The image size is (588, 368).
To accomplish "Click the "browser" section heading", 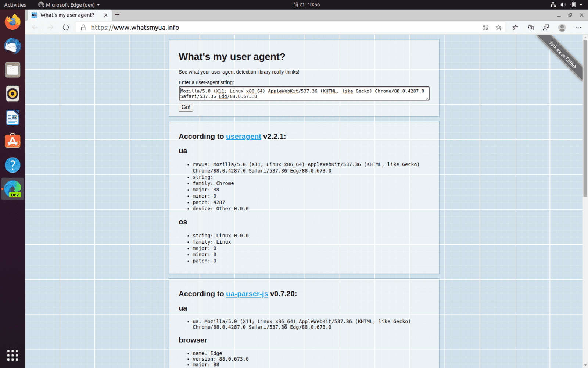I will click(x=193, y=340).
